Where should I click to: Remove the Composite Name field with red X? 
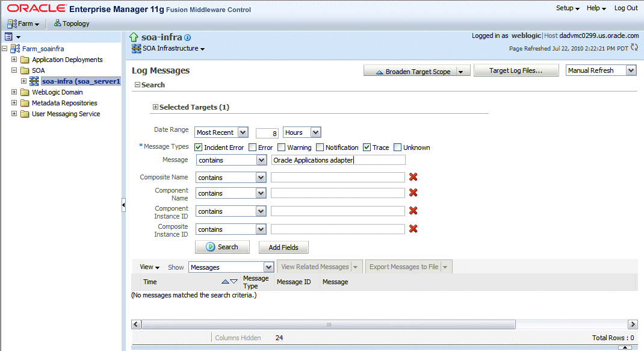413,177
